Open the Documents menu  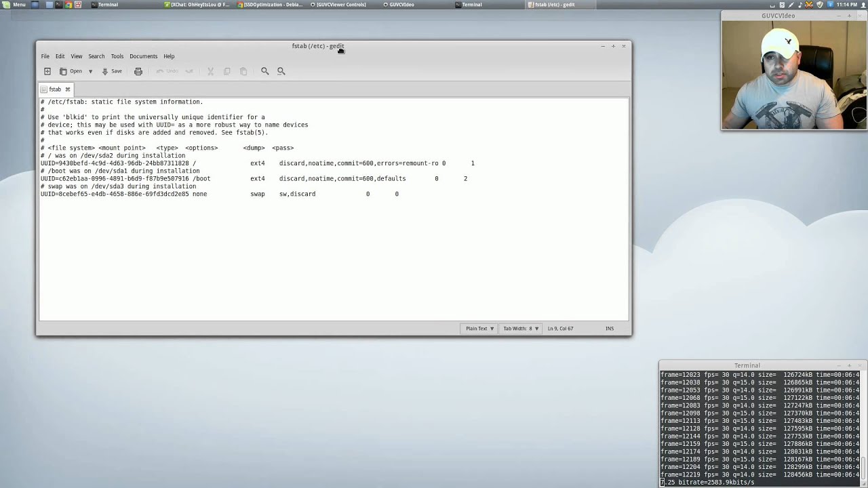(x=143, y=56)
